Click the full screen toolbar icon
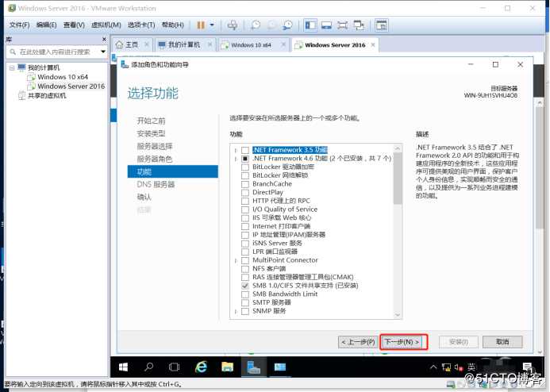This screenshot has width=550, height=392. point(342,25)
